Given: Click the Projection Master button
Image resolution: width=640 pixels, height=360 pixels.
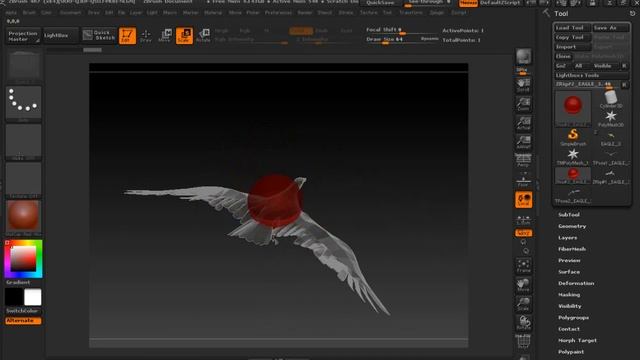Looking at the screenshot, I should point(23,36).
